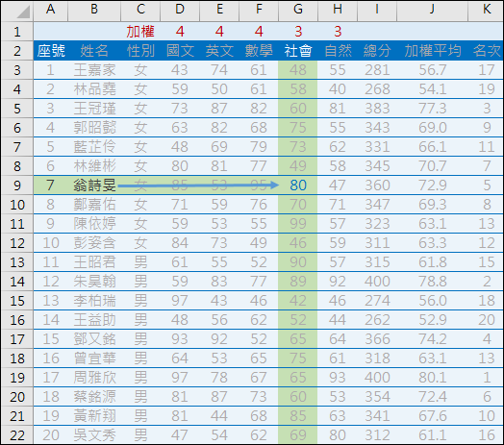Select the name cell 周雅欣
The image size is (504, 445).
point(94,378)
